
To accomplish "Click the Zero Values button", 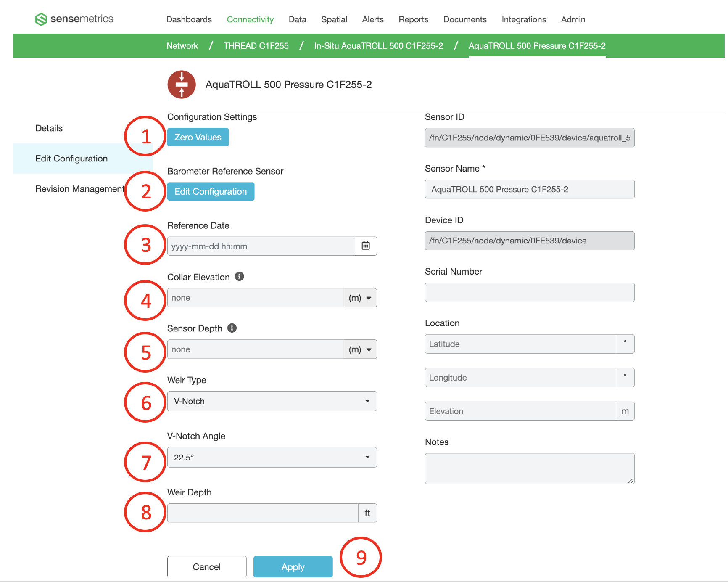I will [198, 137].
